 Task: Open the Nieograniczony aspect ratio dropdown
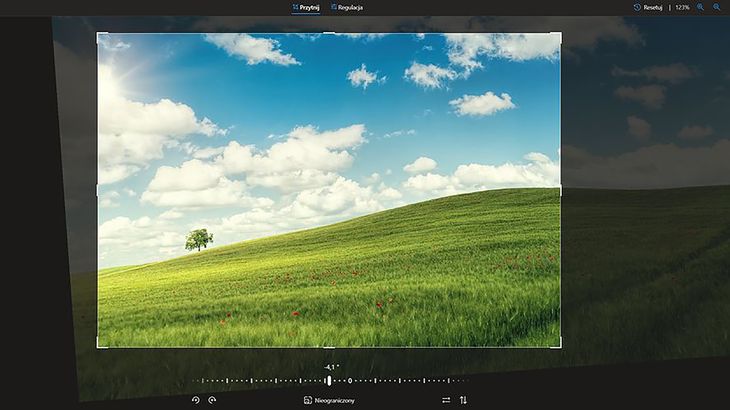tap(329, 400)
